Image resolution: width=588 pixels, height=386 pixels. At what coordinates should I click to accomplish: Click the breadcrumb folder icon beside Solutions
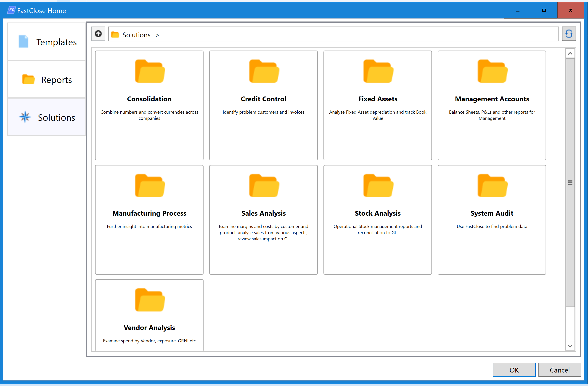[x=115, y=35]
